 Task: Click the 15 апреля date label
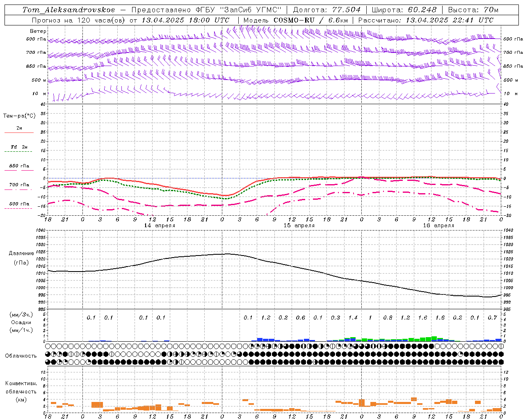click(x=299, y=226)
